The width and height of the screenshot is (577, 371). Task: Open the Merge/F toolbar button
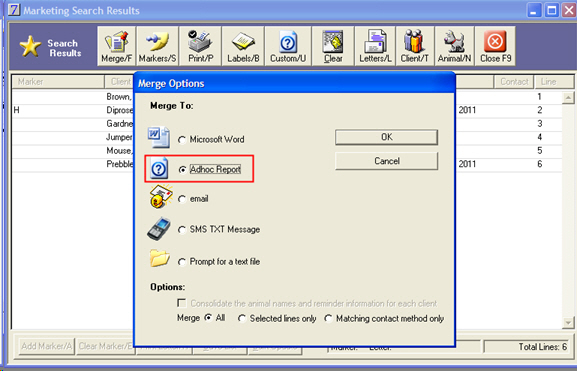pyautogui.click(x=116, y=46)
